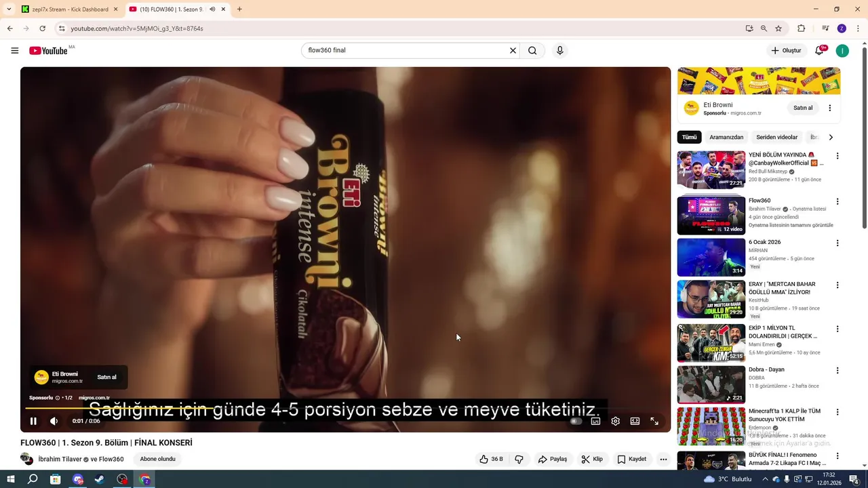Open options for YENİ BÖLÜM YAYINDA video
The width and height of the screenshot is (868, 488).
(837, 156)
